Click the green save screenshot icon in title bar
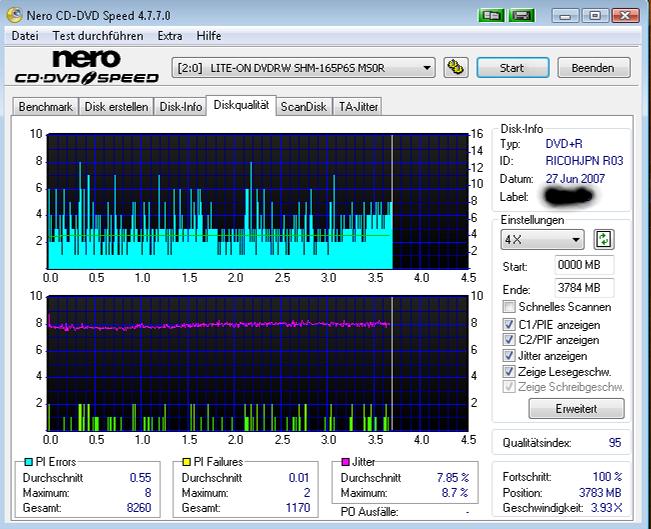 tap(520, 16)
